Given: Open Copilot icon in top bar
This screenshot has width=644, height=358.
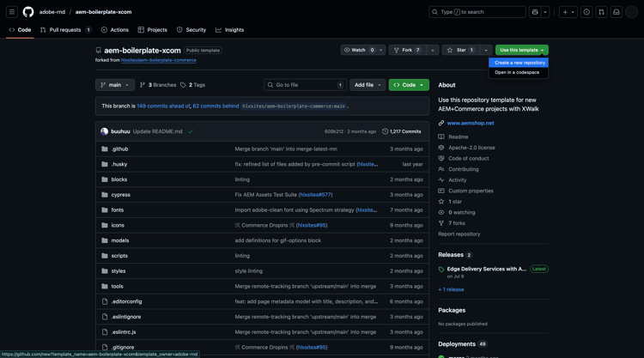Looking at the screenshot, I should click(x=535, y=12).
